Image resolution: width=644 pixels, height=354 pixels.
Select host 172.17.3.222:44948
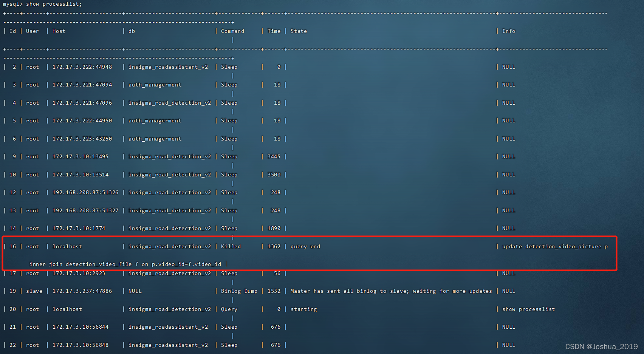click(x=82, y=67)
